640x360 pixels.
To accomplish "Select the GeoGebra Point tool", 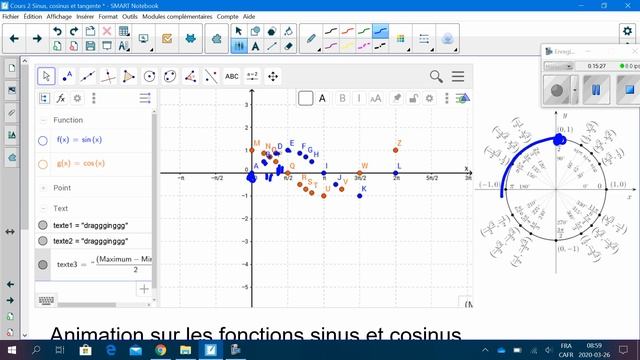I will [x=67, y=76].
